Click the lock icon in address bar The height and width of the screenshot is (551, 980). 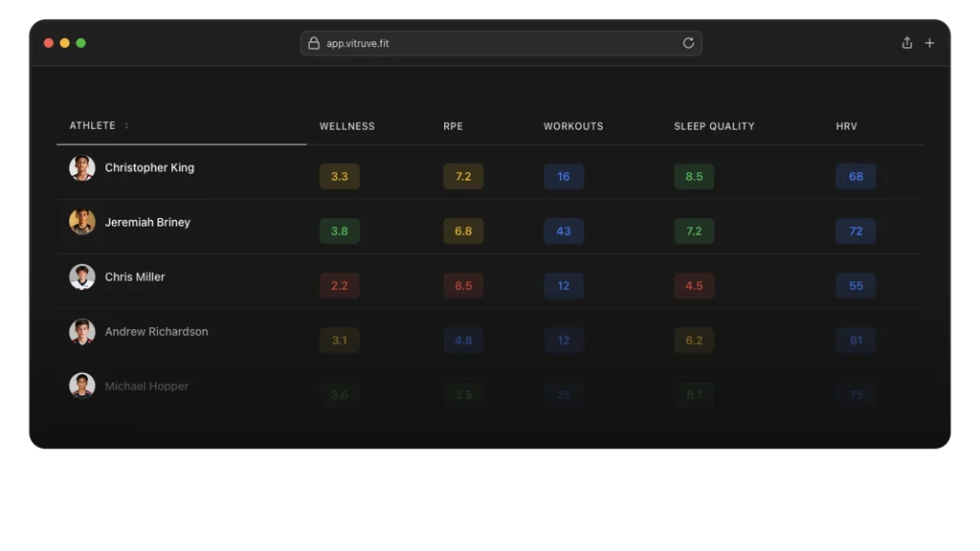click(314, 43)
